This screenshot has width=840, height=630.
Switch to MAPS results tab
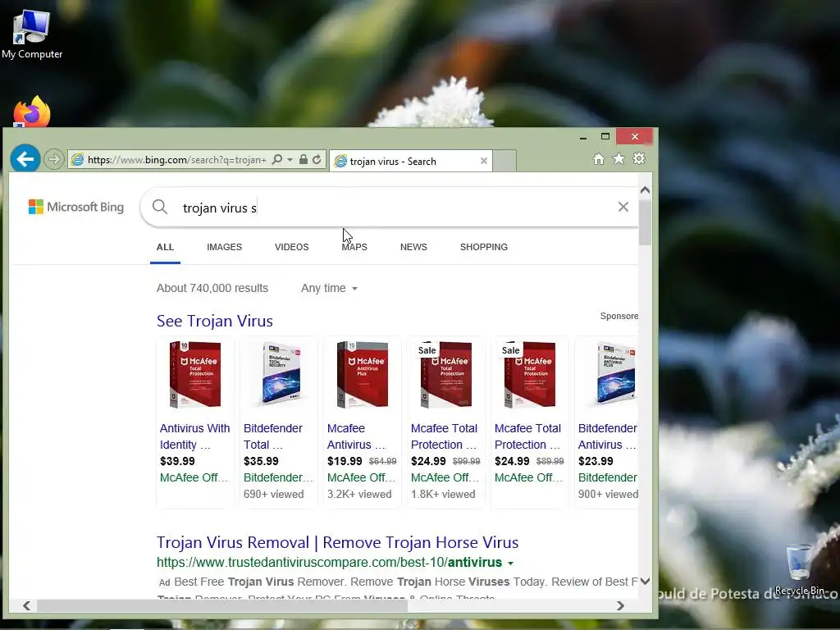(354, 247)
